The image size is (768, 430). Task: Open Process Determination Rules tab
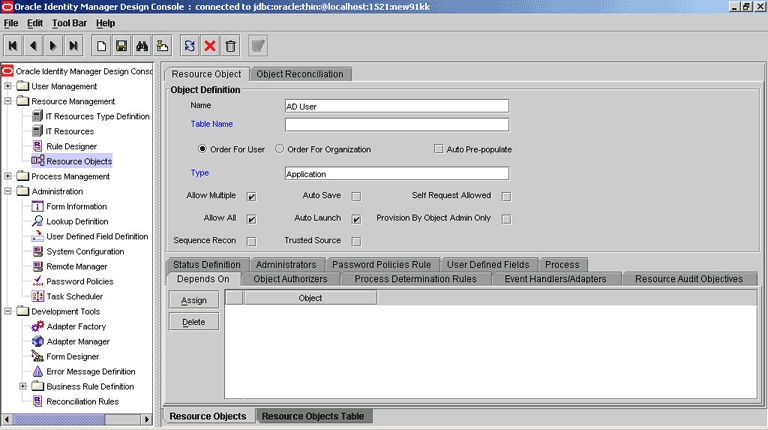415,279
